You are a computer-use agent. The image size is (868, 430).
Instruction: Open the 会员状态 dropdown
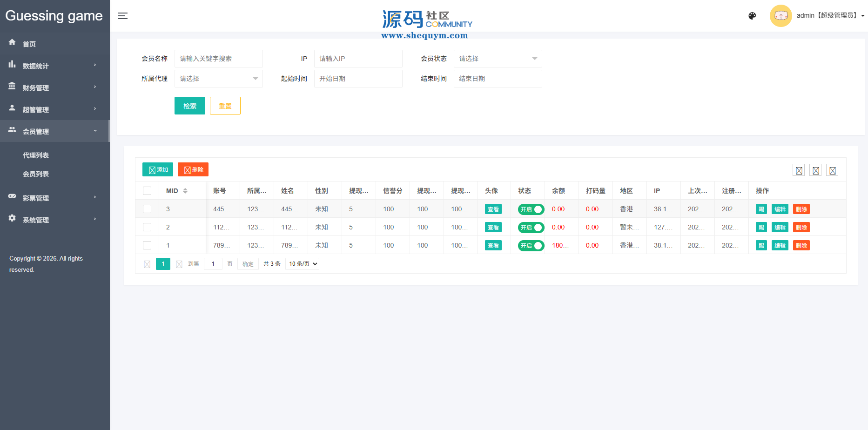click(x=498, y=59)
